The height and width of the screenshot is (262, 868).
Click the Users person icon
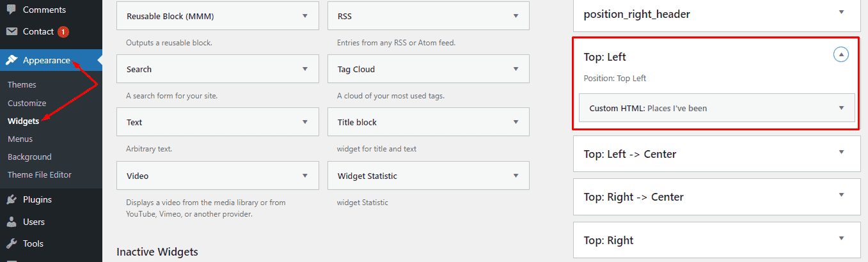[x=12, y=222]
